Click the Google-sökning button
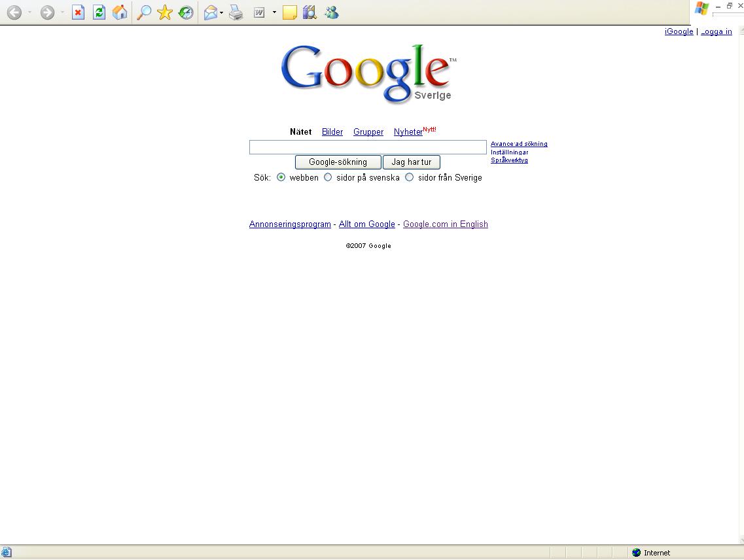This screenshot has width=744, height=560. pyautogui.click(x=338, y=162)
